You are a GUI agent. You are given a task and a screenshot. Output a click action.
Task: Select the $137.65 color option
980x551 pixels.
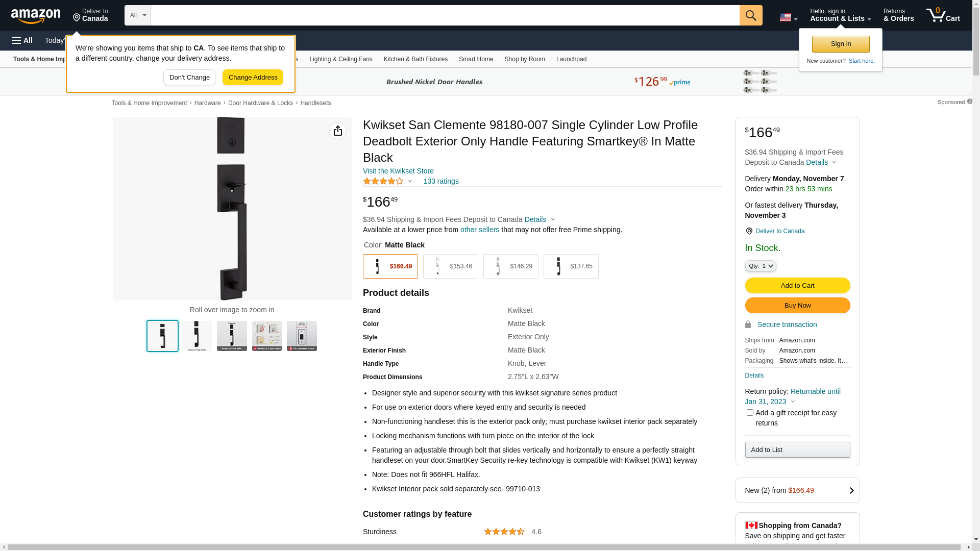[x=571, y=266]
